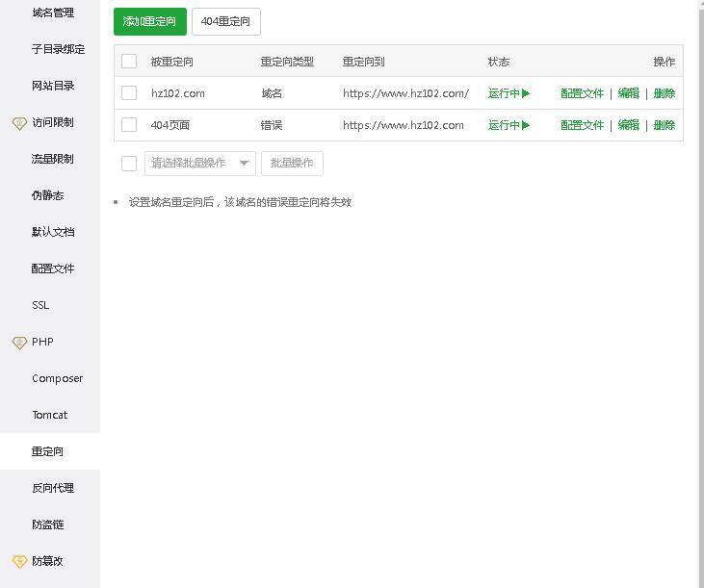
Task: Click the 添加重定向 green button
Action: (x=150, y=21)
